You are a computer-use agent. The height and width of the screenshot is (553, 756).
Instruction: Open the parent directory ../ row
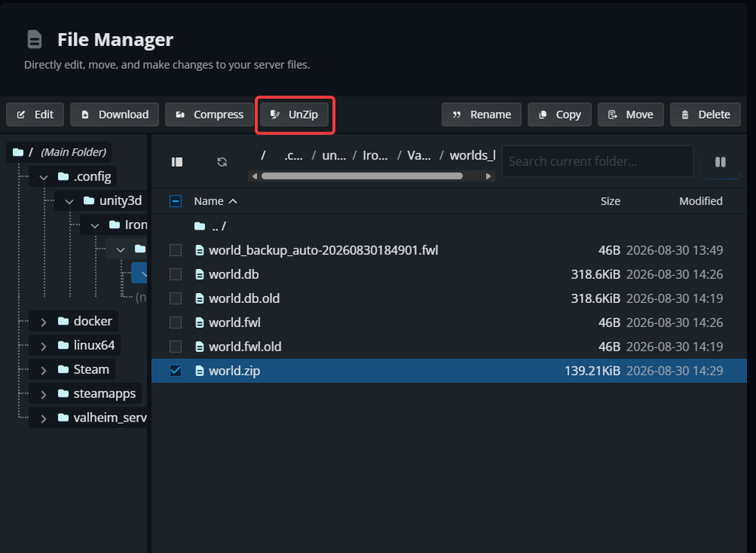[449, 226]
